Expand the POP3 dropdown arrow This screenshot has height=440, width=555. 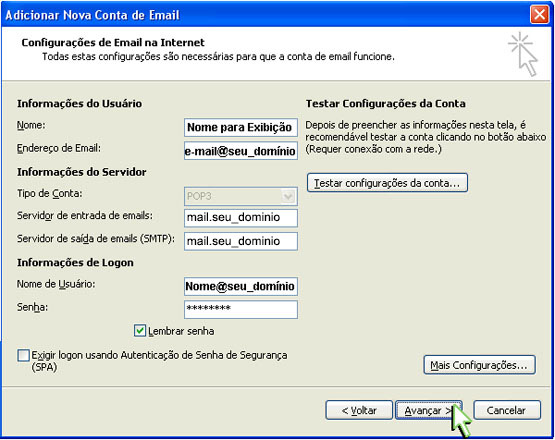click(x=288, y=196)
